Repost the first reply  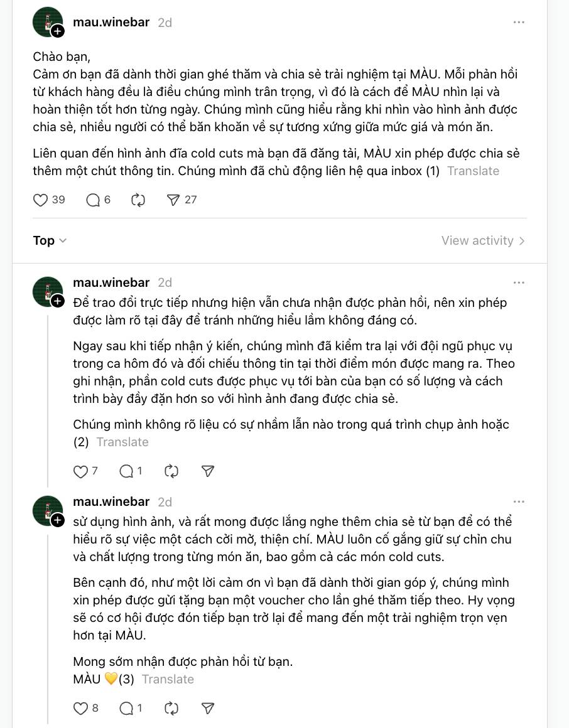171,471
